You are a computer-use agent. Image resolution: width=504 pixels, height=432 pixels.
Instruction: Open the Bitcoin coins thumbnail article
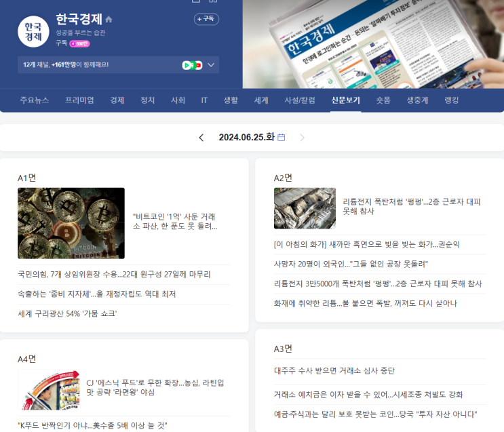click(71, 223)
